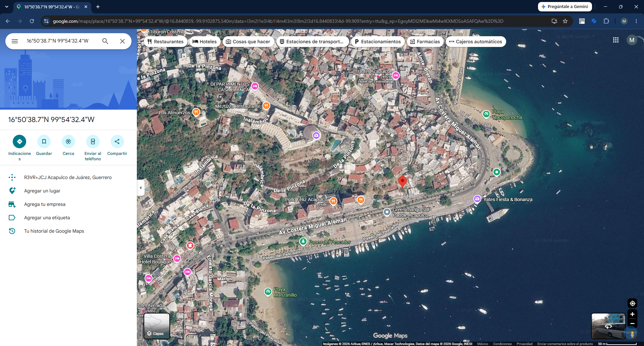Click Playa Manzanillo map marker
Image resolution: width=644 pixels, height=346 pixels.
pos(268,292)
